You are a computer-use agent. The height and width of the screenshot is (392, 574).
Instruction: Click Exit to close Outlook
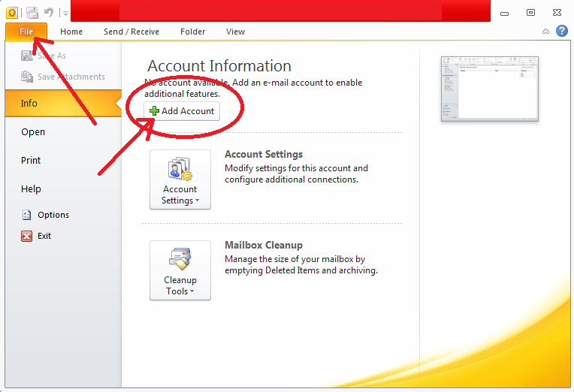click(36, 236)
